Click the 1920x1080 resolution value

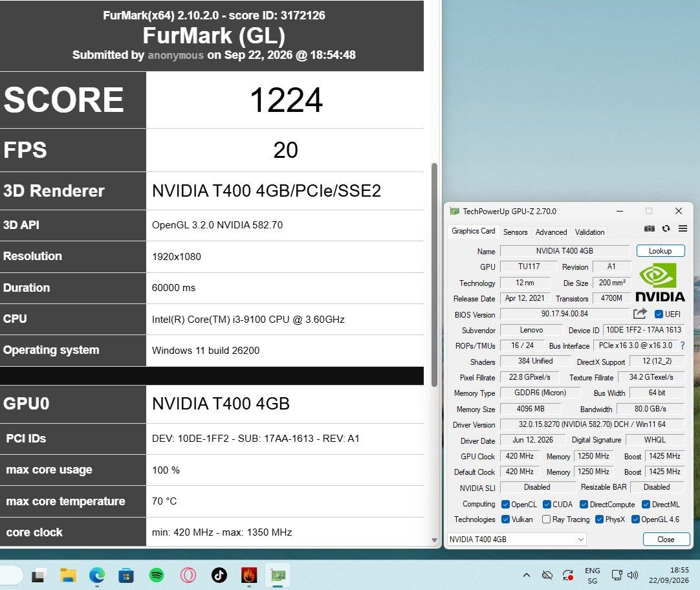177,257
